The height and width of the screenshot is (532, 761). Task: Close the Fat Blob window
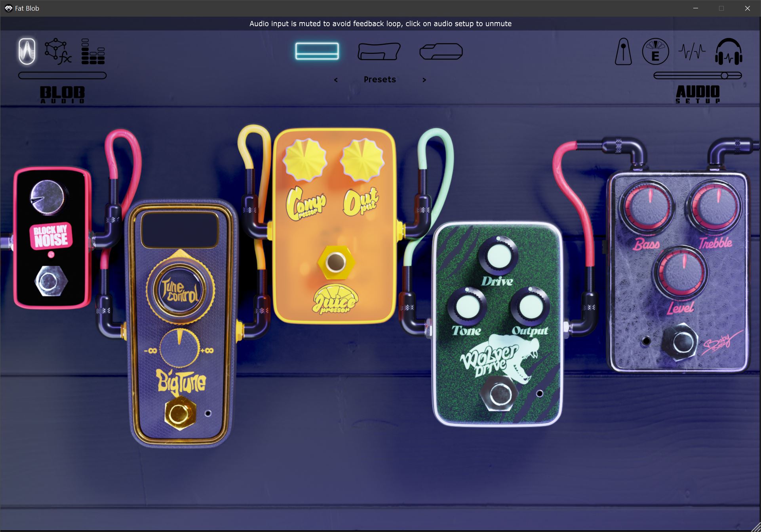(747, 8)
